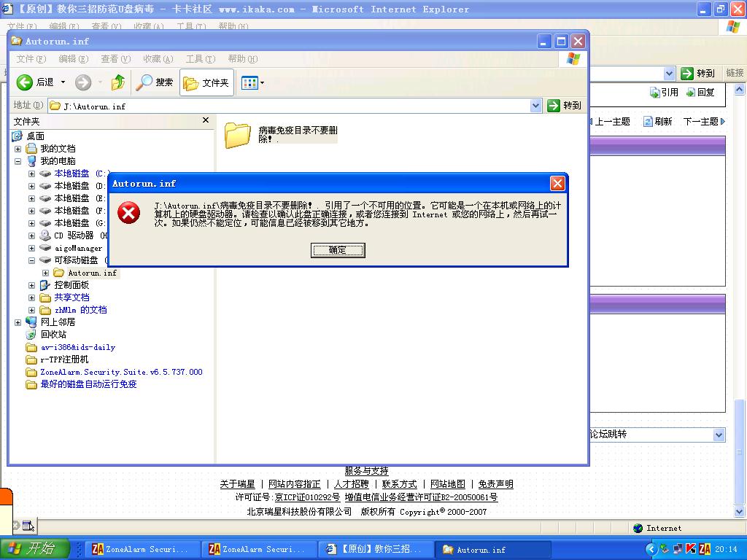Select ZoneAlarm.Security.Suite.v6.5.737.000 folder
Screen dimensions: 747x560
pos(122,372)
